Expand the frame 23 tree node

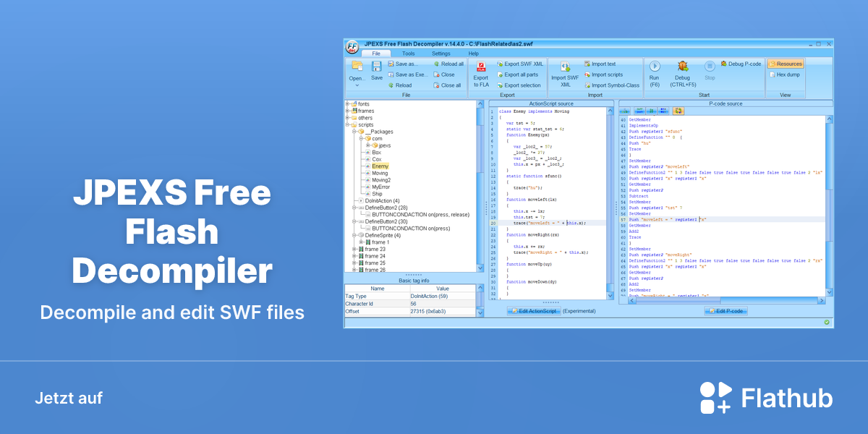(354, 249)
